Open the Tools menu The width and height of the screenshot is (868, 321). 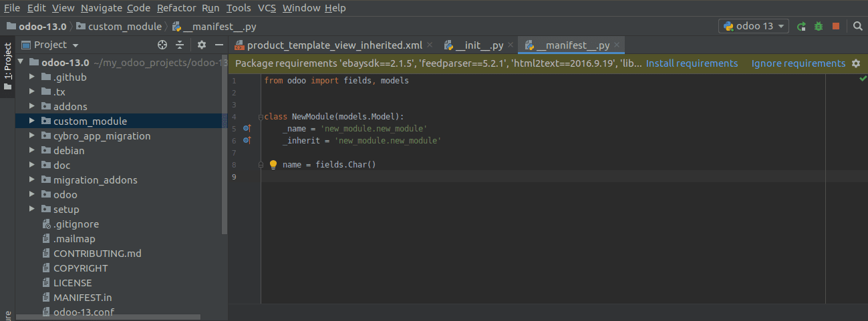click(239, 8)
